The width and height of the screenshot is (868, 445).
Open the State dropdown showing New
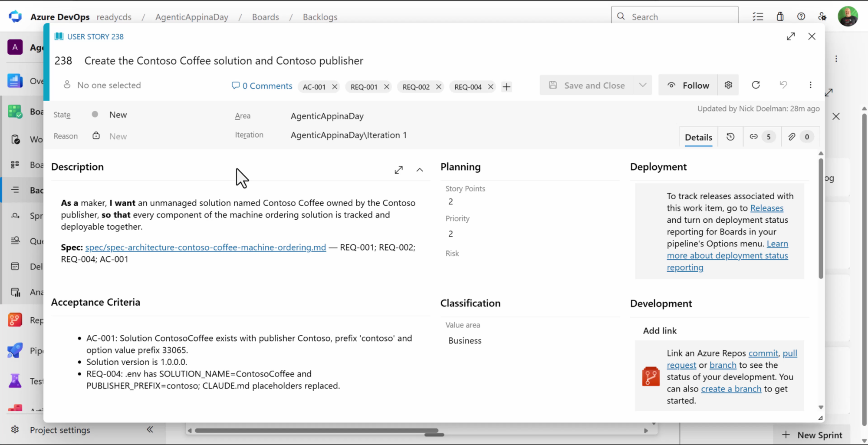coord(152,115)
